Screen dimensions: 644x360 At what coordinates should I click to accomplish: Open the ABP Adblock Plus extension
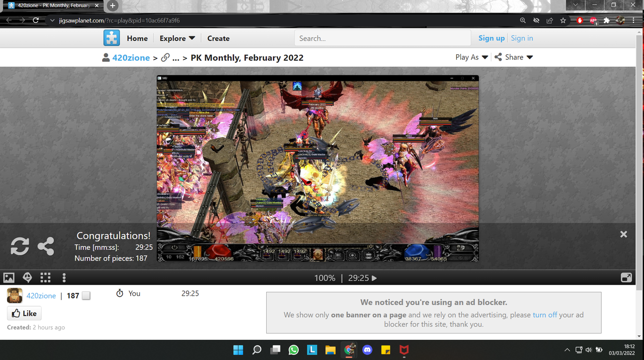click(593, 21)
